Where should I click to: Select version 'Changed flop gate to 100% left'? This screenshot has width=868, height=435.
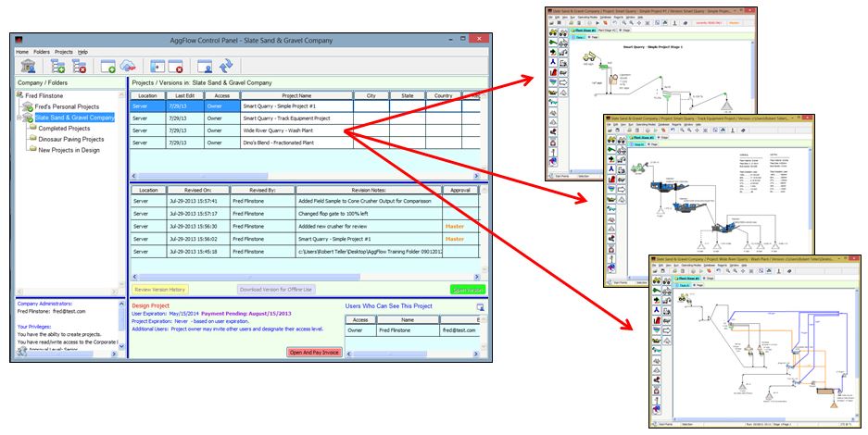305,214
